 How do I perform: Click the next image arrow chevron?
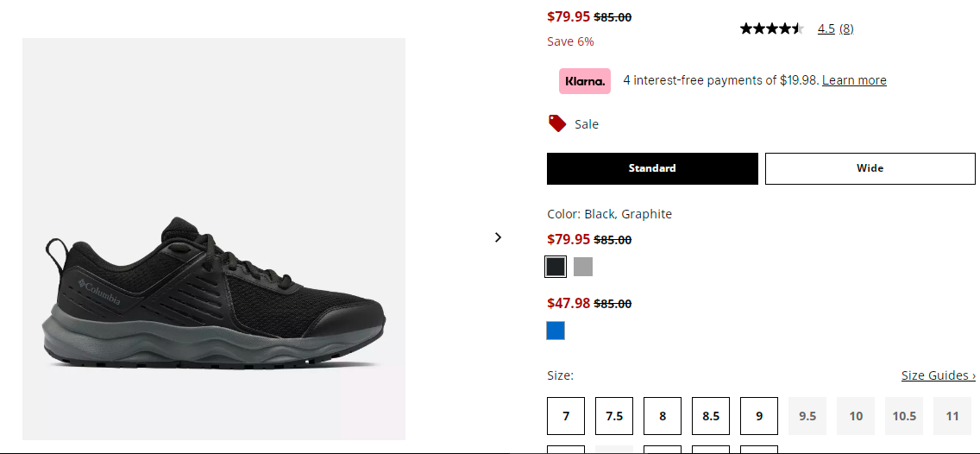498,237
